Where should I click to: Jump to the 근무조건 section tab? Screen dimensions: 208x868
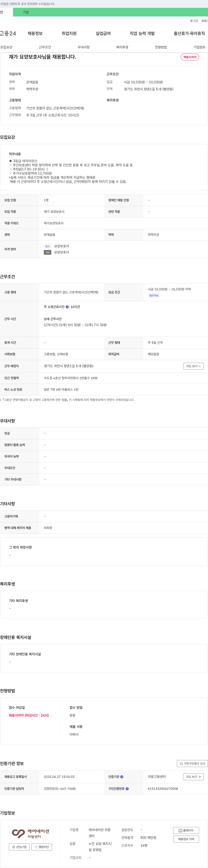coord(45,47)
